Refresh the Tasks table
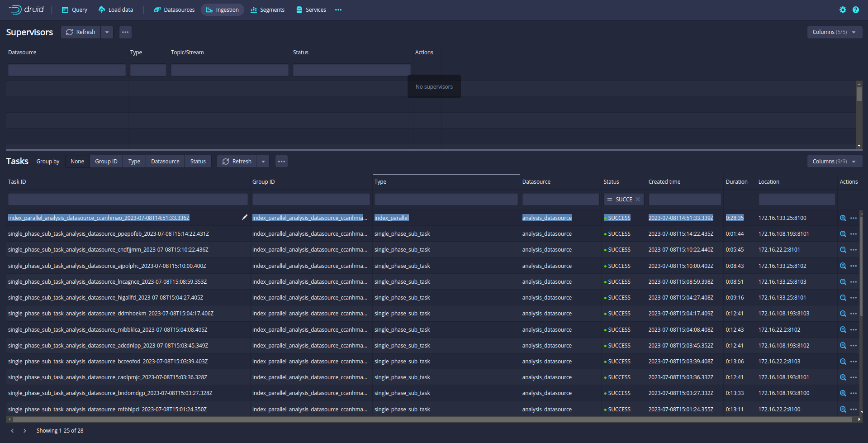Image resolution: width=868 pixels, height=443 pixels. [x=237, y=162]
